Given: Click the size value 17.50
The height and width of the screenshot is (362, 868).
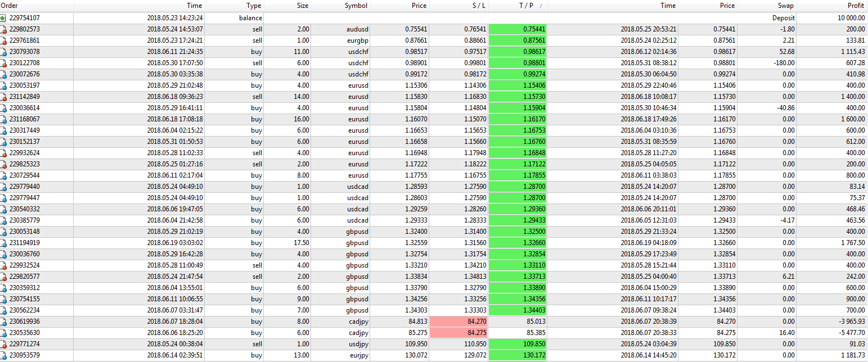Looking at the screenshot, I should [x=302, y=243].
